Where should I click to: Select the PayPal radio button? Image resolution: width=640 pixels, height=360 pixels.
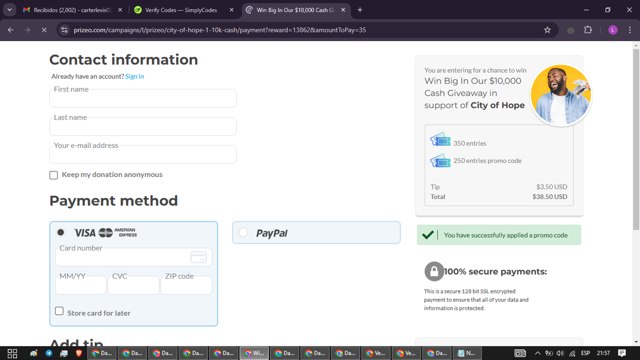(x=243, y=232)
